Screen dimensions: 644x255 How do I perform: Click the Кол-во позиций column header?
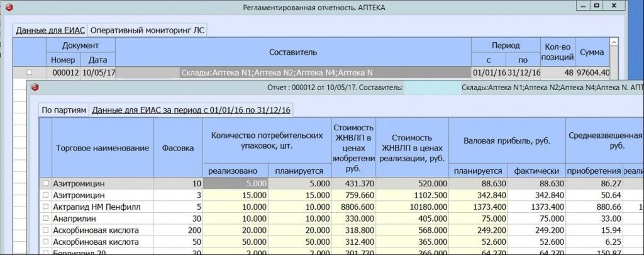[x=557, y=52]
